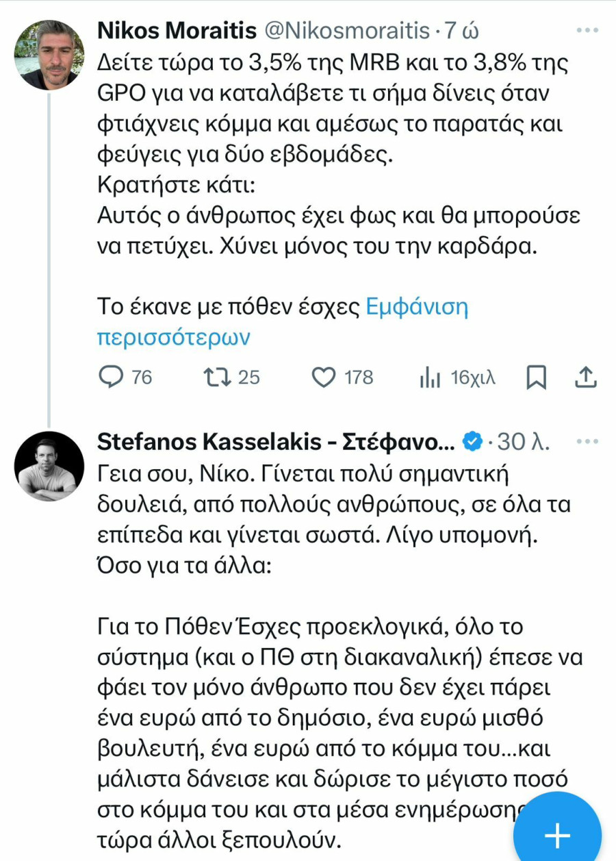Open the compose button with the plus icon

556,834
